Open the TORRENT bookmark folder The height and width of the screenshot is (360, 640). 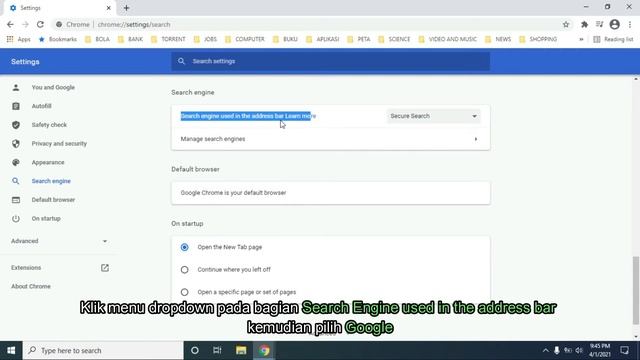(x=168, y=39)
